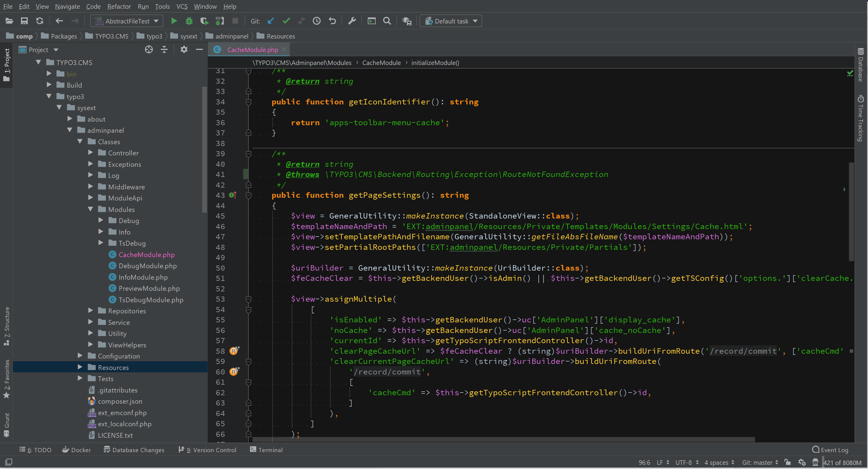Click the coverage run icon
The height and width of the screenshot is (469, 868).
point(204,21)
